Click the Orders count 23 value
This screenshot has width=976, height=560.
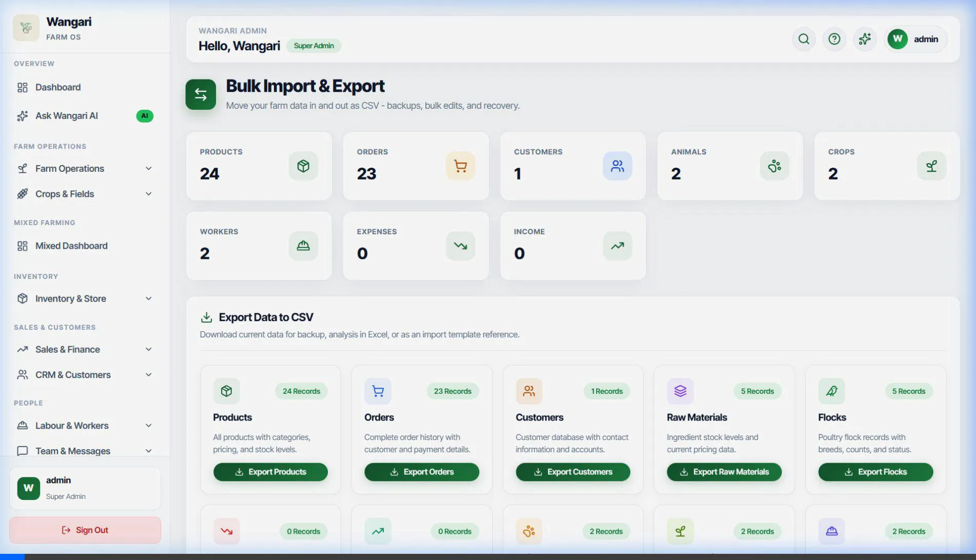click(366, 174)
